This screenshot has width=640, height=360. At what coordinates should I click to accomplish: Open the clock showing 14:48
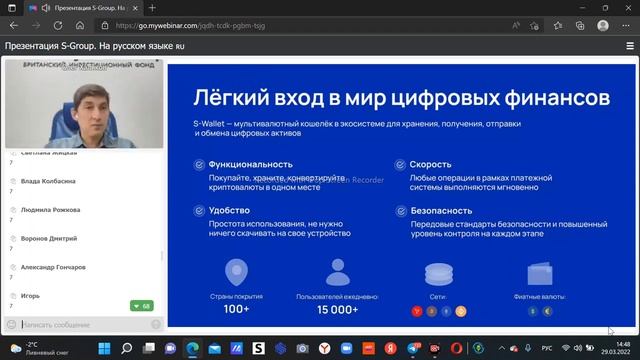coord(616,348)
